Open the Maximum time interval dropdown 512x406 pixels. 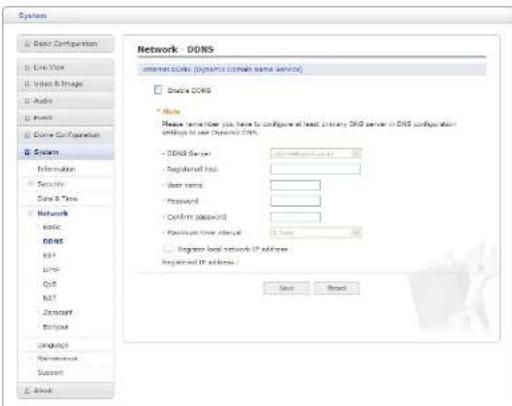316,232
